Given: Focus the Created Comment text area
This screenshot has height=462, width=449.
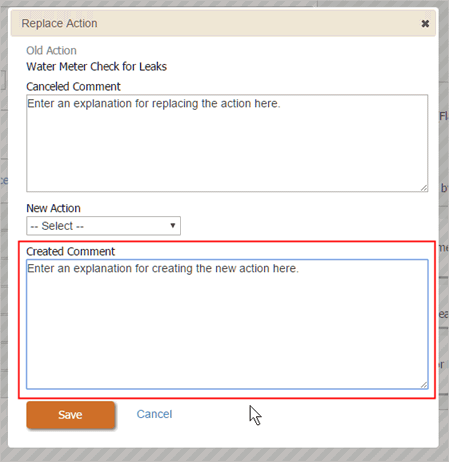Looking at the screenshot, I should [227, 324].
